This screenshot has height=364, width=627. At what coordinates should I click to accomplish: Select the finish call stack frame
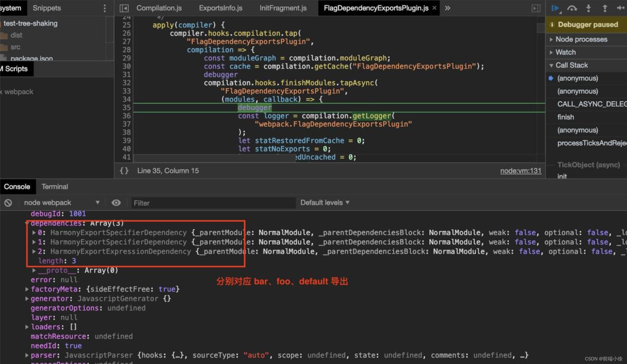pos(566,117)
